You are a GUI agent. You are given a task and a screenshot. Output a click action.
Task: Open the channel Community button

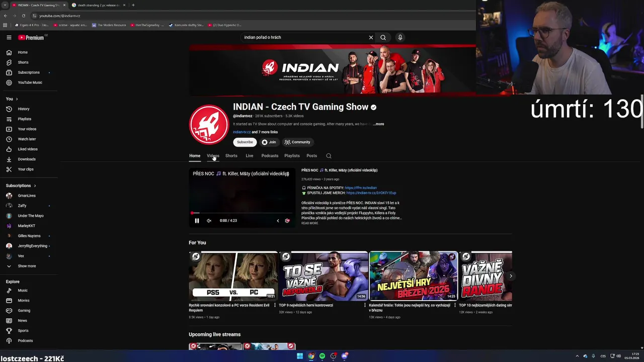[x=298, y=142]
